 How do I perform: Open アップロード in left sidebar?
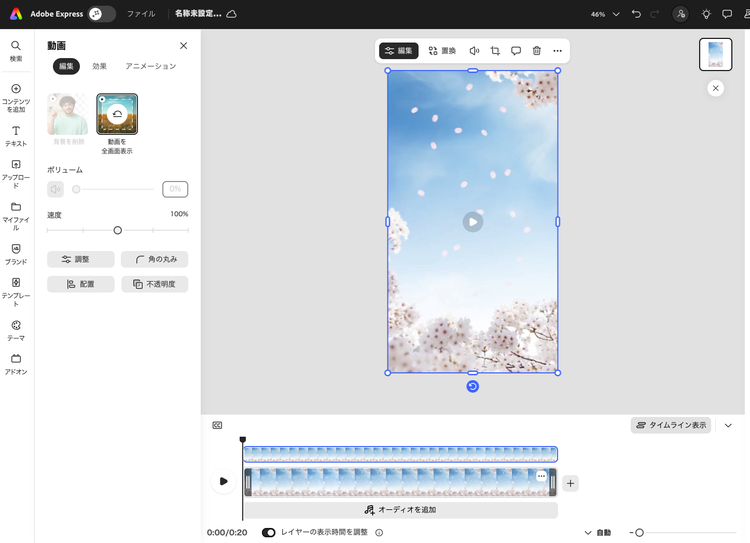pos(16,173)
